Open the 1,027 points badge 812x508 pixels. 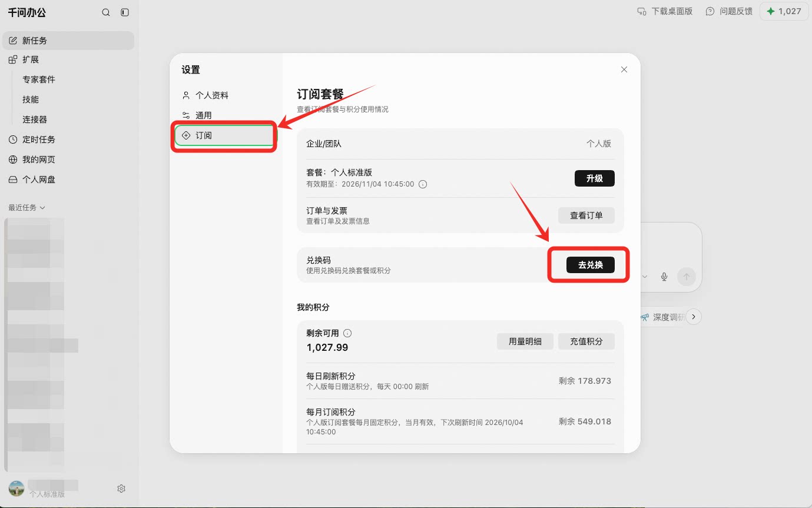click(784, 11)
